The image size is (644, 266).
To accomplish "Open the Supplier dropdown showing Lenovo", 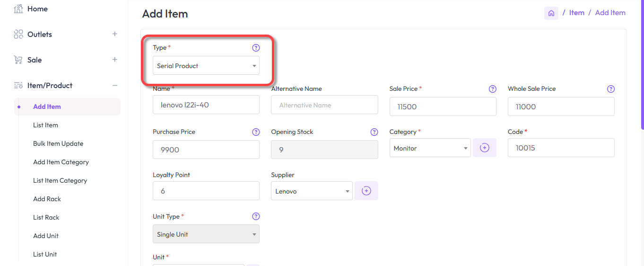I will (312, 191).
